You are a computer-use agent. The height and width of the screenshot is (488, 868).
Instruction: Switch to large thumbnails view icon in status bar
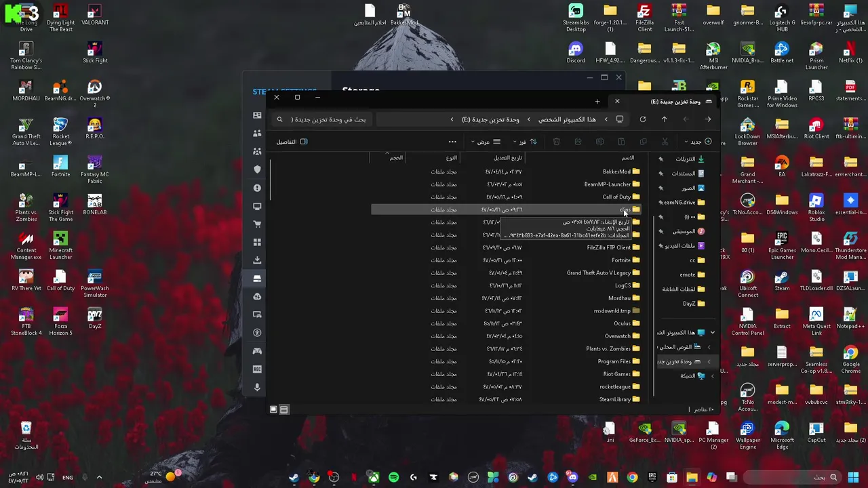point(273,409)
